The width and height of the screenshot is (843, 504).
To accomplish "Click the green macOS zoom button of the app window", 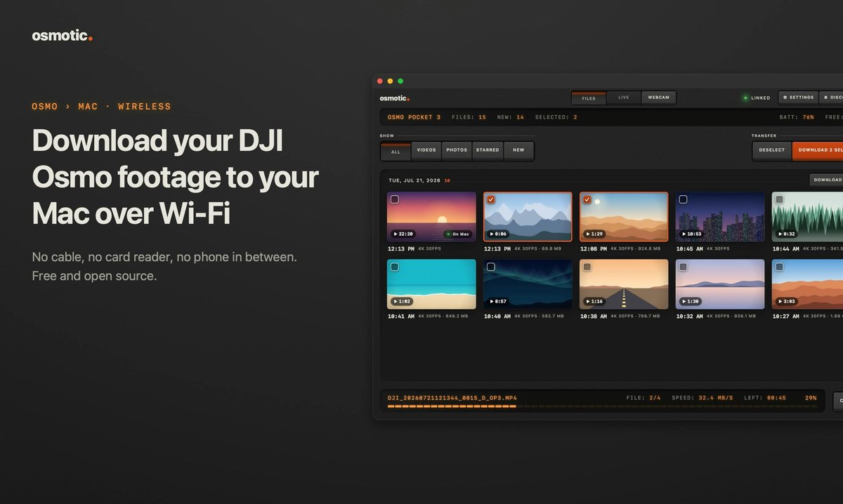I will 400,81.
